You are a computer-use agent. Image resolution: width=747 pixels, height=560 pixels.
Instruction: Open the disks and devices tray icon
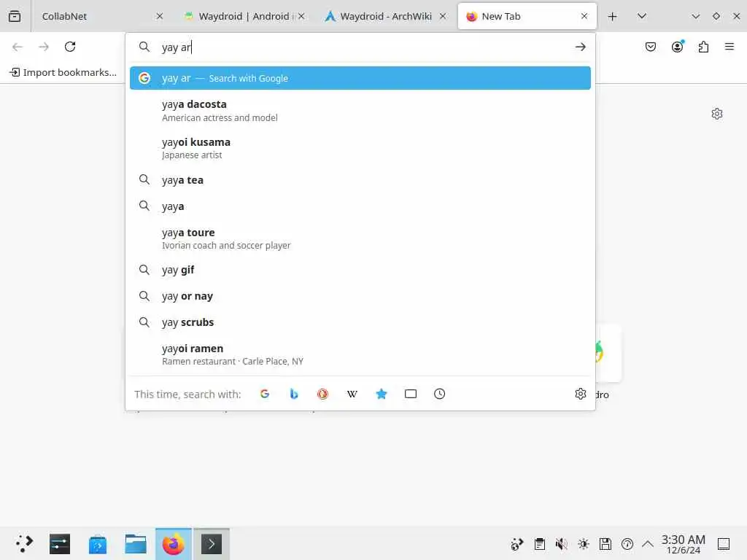pyautogui.click(x=605, y=544)
